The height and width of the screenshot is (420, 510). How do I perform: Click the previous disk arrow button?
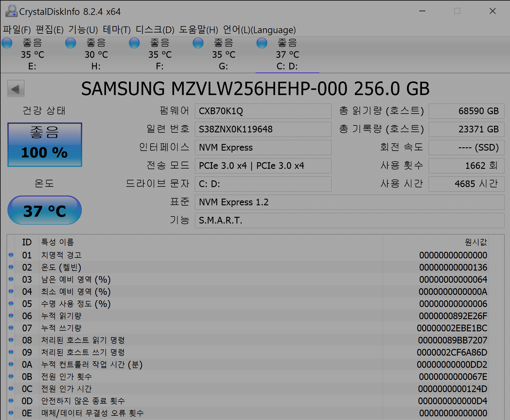pyautogui.click(x=16, y=89)
